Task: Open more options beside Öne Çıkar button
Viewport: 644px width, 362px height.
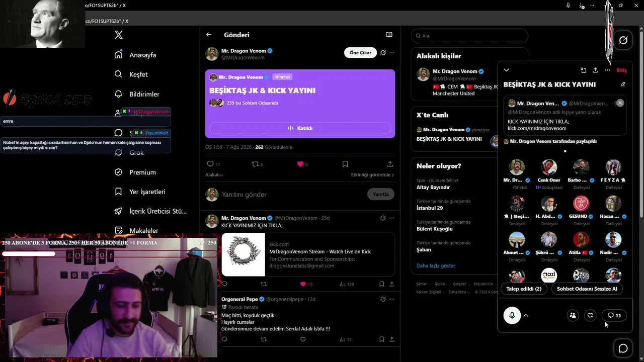Action: (392, 53)
